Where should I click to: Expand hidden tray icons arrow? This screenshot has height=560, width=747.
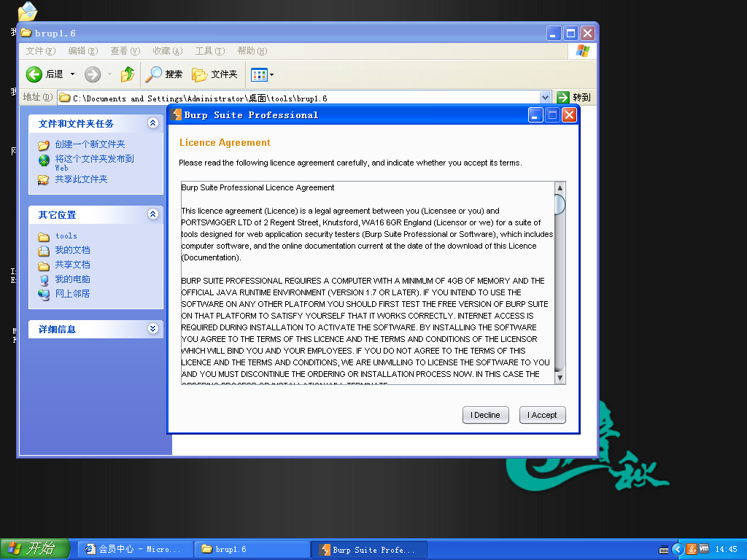[678, 550]
